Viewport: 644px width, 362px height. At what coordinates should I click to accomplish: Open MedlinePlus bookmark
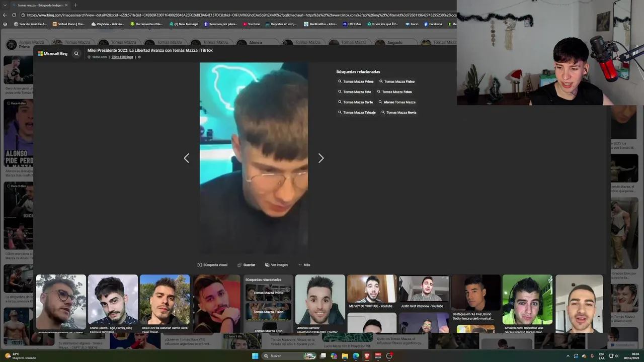(321, 24)
